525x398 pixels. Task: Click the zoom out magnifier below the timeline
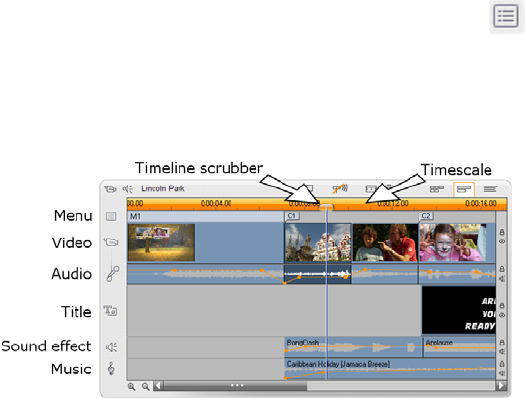point(145,387)
